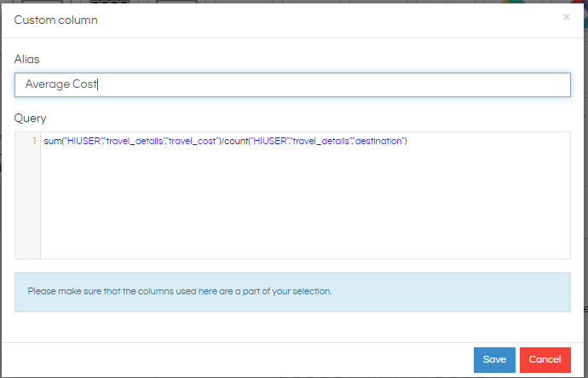Viewport: 588px width, 378px height.
Task: Save the custom column
Action: tap(494, 359)
